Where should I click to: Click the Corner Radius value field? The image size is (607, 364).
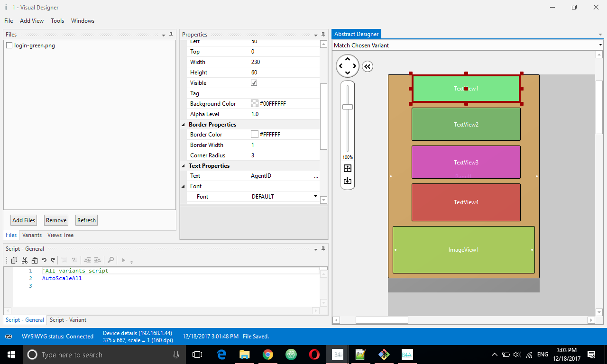click(284, 155)
